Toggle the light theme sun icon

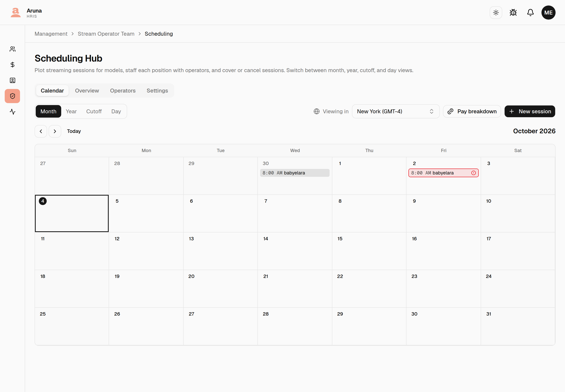click(496, 13)
